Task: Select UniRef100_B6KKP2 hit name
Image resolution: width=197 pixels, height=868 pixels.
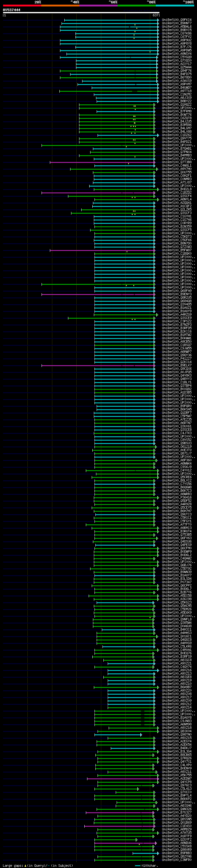Action: point(177,799)
